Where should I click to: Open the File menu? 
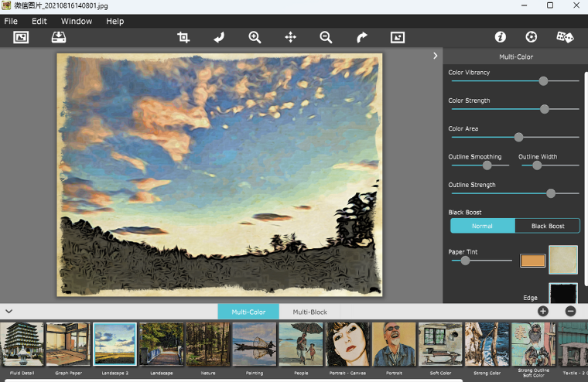[x=11, y=22]
